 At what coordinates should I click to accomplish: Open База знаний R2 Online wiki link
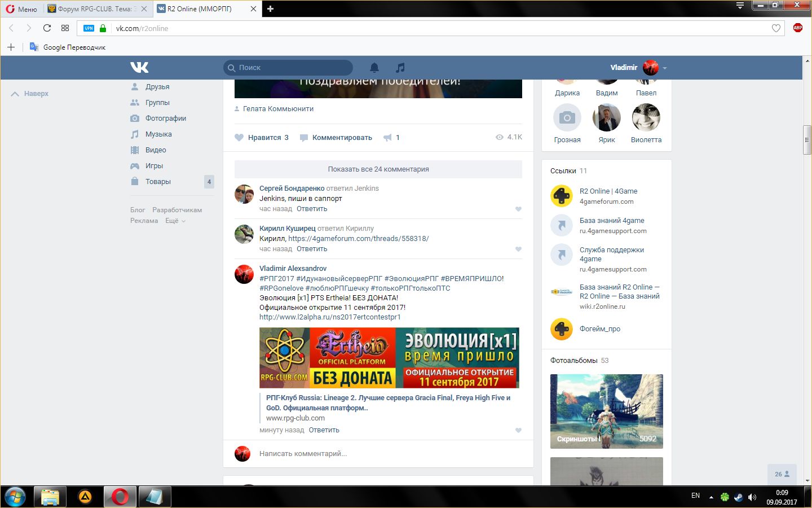coord(620,292)
